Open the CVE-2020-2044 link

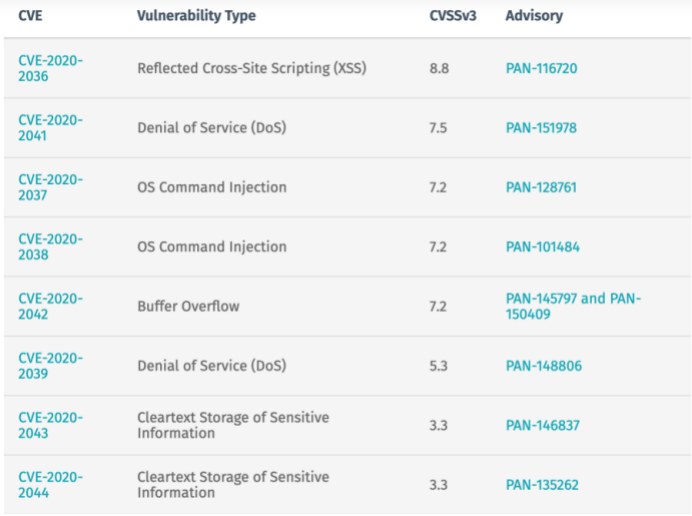point(50,484)
